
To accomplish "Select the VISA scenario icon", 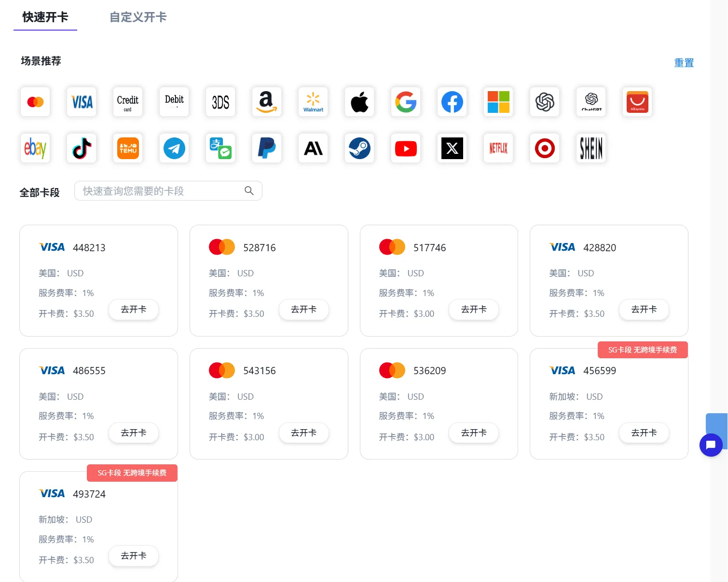I will 82,102.
